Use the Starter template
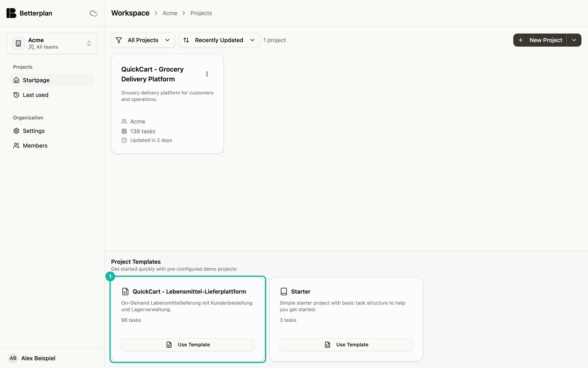This screenshot has height=368, width=588. pyautogui.click(x=346, y=345)
